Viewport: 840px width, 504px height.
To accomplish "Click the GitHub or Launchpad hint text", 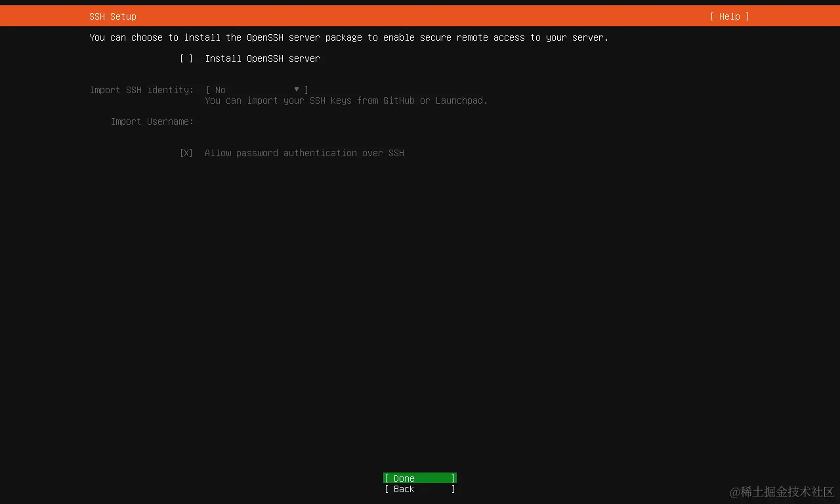I will coord(346,100).
